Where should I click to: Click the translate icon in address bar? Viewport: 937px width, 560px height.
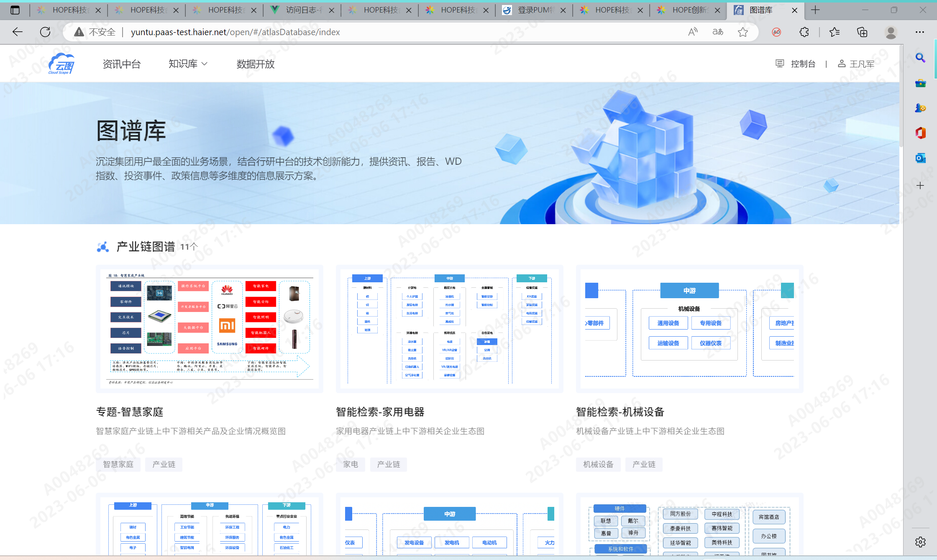pos(718,32)
